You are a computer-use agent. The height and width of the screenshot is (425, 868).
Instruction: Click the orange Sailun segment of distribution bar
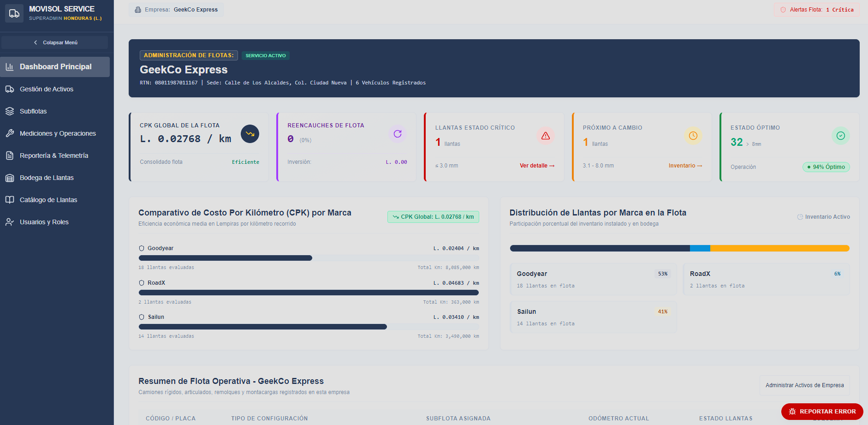click(779, 248)
